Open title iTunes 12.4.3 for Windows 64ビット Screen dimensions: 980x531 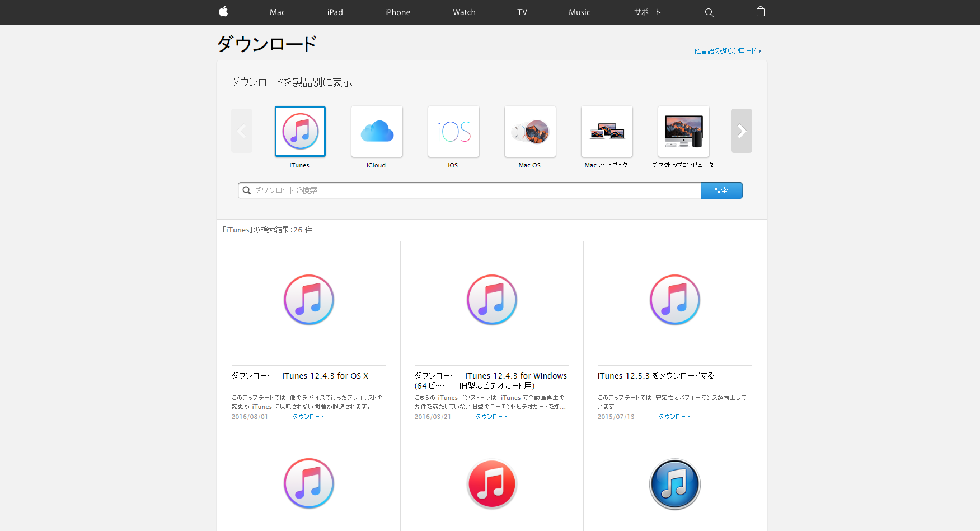tap(491, 381)
